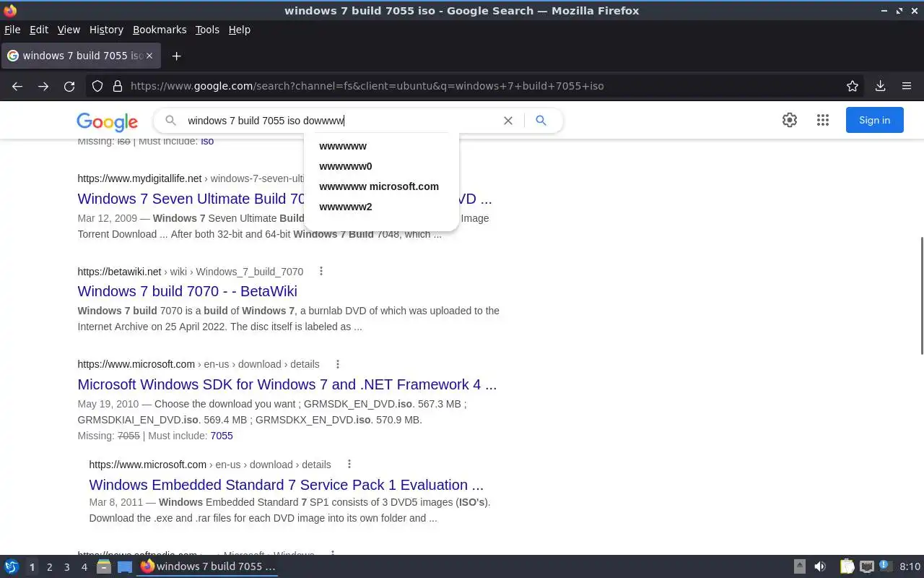
Task: Open the Firefox hamburger application menu
Action: point(907,86)
